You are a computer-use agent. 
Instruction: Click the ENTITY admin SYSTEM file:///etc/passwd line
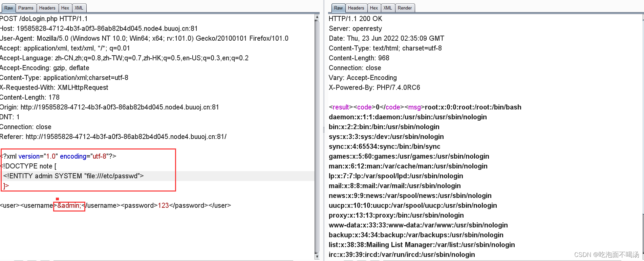click(x=73, y=176)
